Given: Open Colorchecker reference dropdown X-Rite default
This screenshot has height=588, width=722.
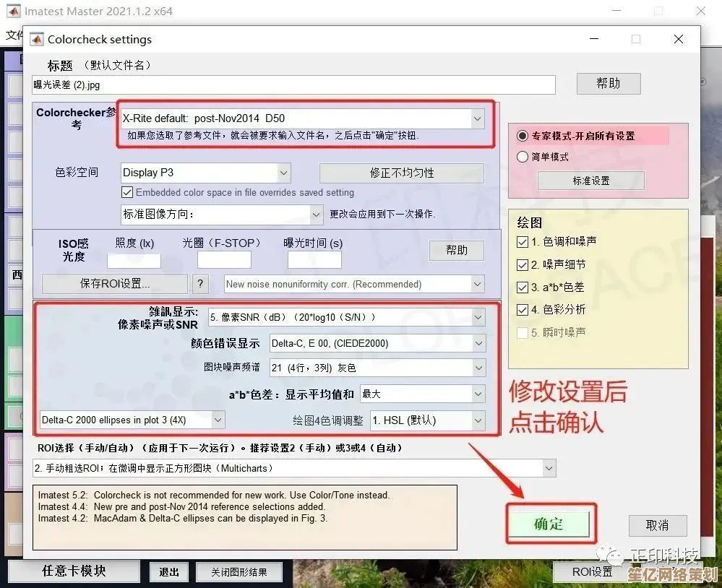Looking at the screenshot, I should pos(302,118).
